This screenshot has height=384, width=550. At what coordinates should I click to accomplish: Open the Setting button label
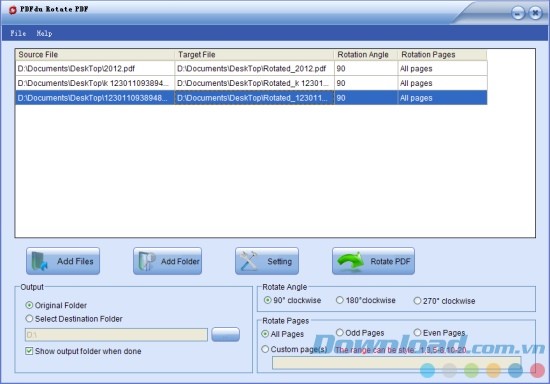(280, 261)
